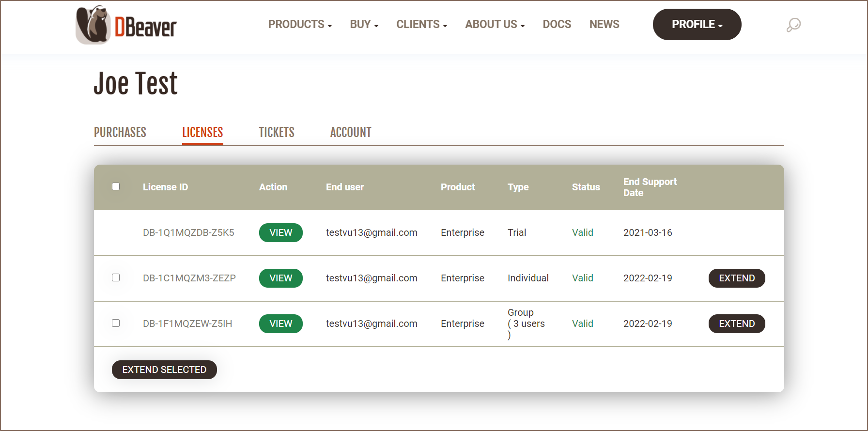Check the box for license DB-1C1MQZM3-ZEZP
Screen dimensions: 868x431
point(116,277)
